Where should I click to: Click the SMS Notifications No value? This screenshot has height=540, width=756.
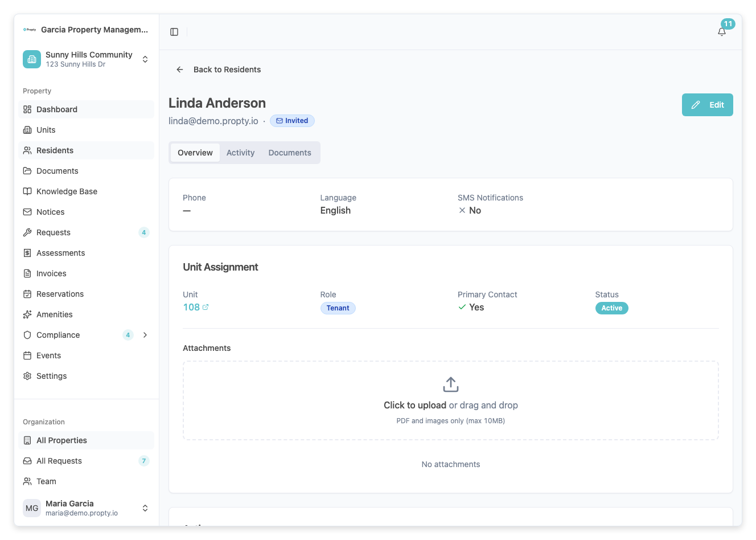[x=470, y=210]
